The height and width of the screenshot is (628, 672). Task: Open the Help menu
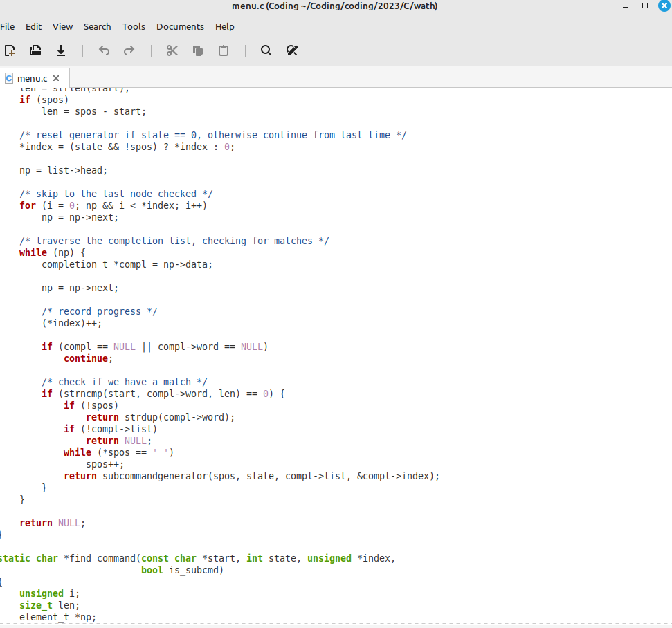(224, 26)
